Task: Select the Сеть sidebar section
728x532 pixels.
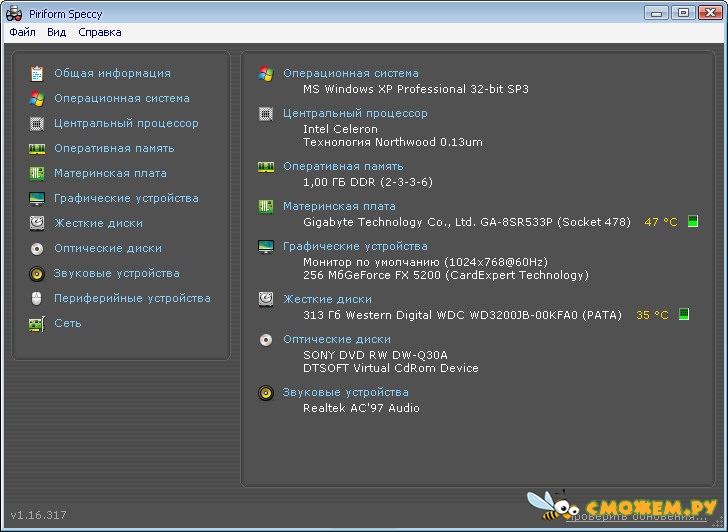Action: click(68, 324)
